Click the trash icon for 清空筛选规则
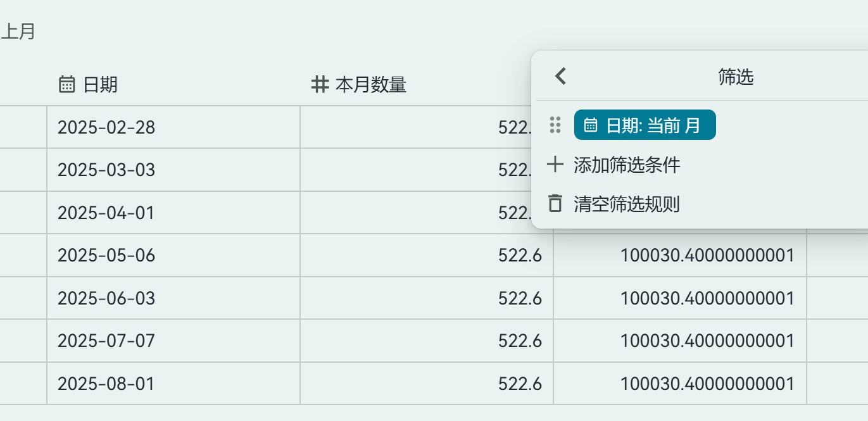The width and height of the screenshot is (868, 421). [555, 204]
